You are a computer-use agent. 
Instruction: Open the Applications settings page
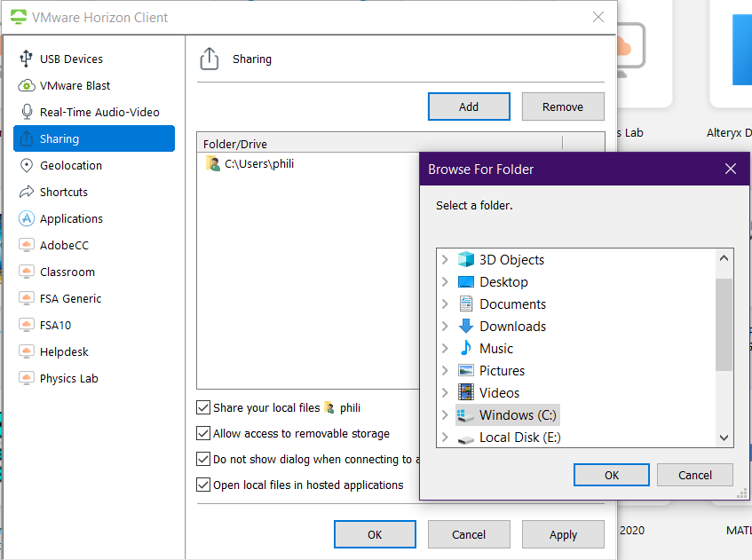[x=94, y=218]
